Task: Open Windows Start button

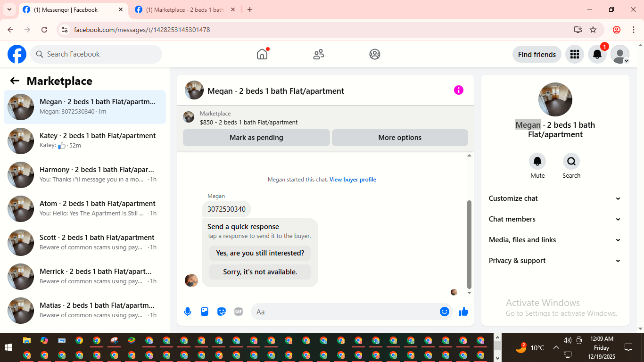Action: tap(8, 348)
